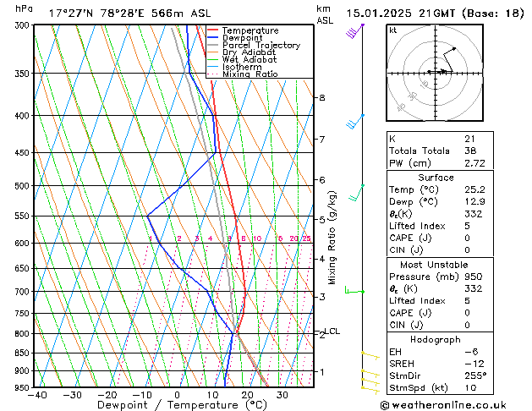Click the Surface section heading
The image size is (532, 411).
(x=436, y=178)
